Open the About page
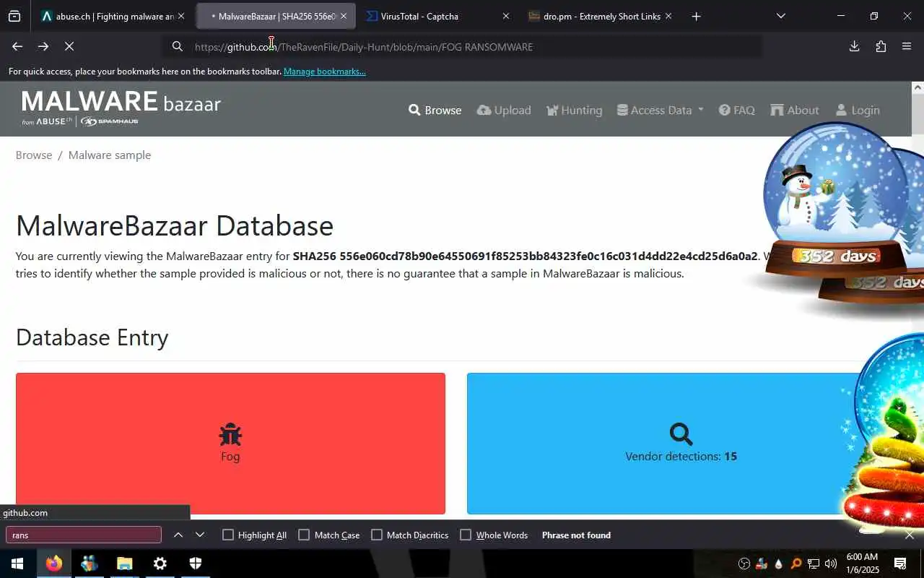 click(x=794, y=110)
